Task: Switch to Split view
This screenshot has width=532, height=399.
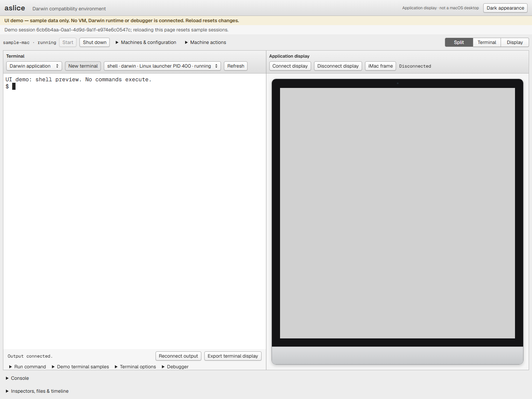Action: point(459,42)
